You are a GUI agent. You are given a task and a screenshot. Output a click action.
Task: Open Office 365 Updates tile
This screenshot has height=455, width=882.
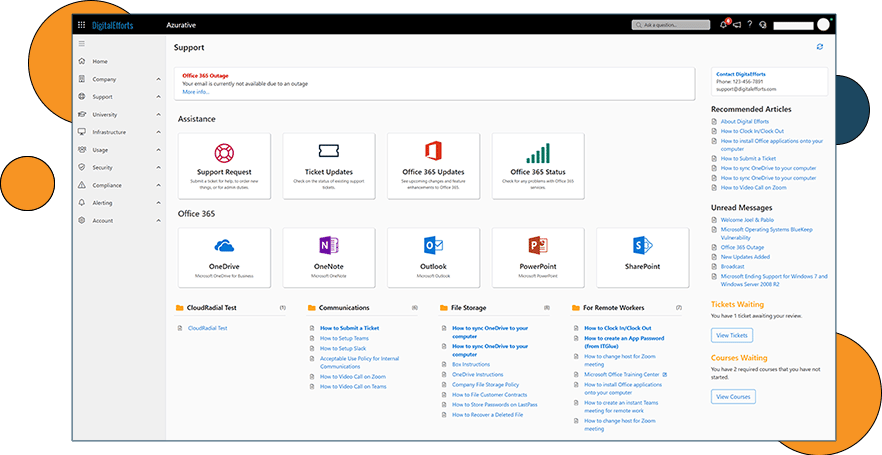[434, 166]
